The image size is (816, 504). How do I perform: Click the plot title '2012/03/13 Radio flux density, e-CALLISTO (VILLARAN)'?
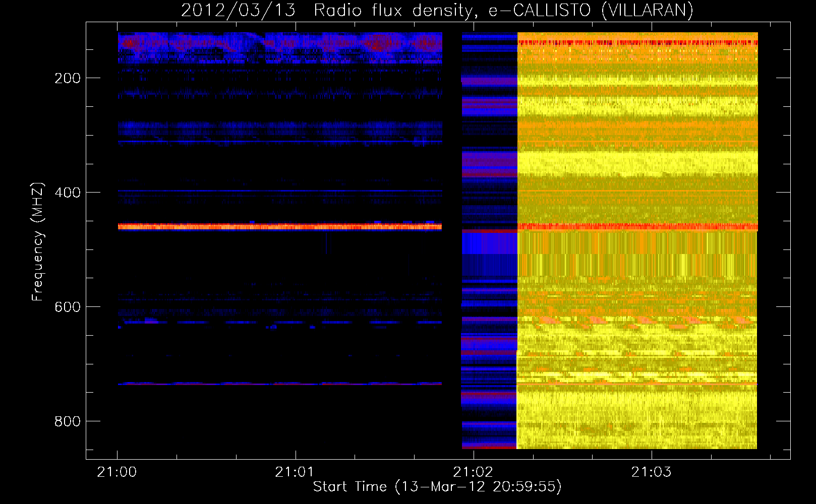click(x=437, y=11)
